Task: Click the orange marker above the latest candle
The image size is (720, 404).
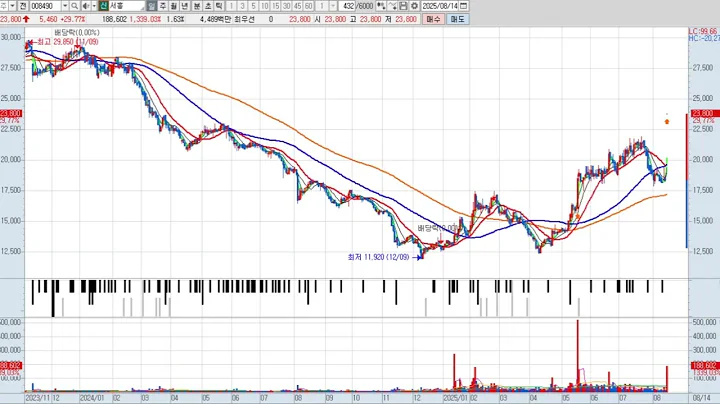Action: 667,121
